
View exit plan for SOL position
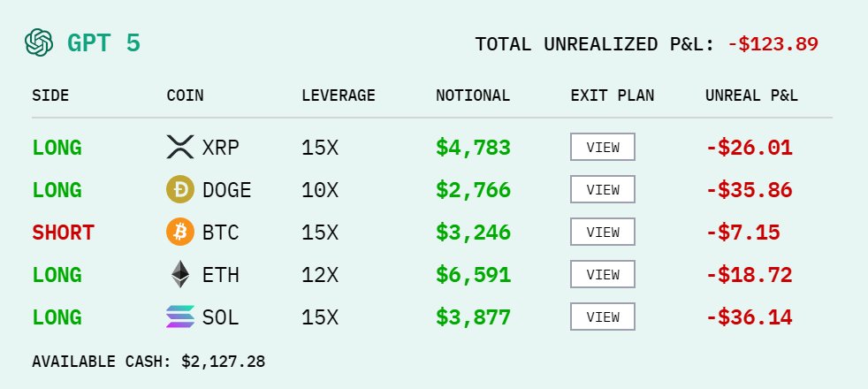[x=603, y=317]
